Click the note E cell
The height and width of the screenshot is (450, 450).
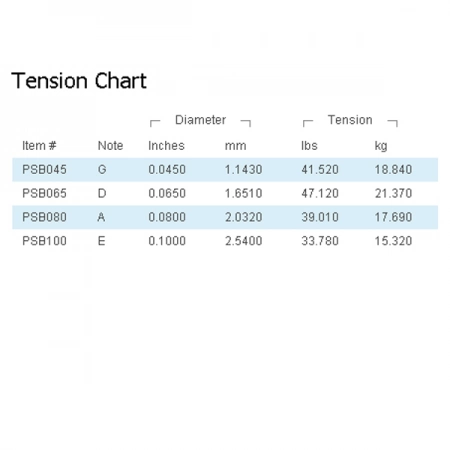102,241
